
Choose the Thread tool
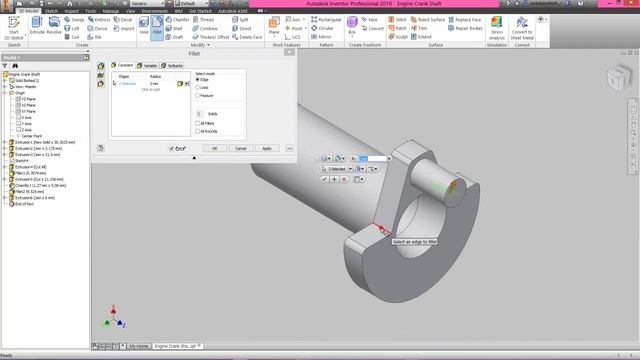(x=203, y=20)
